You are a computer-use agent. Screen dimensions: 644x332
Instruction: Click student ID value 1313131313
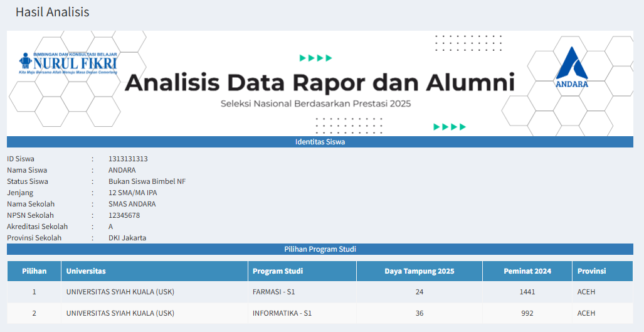coord(128,159)
